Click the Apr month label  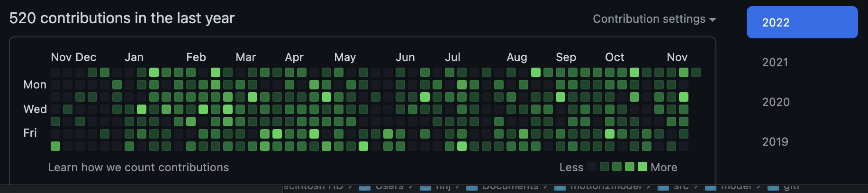294,57
